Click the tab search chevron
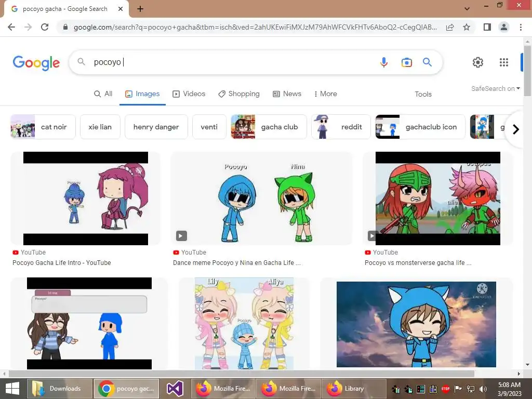 tap(467, 9)
